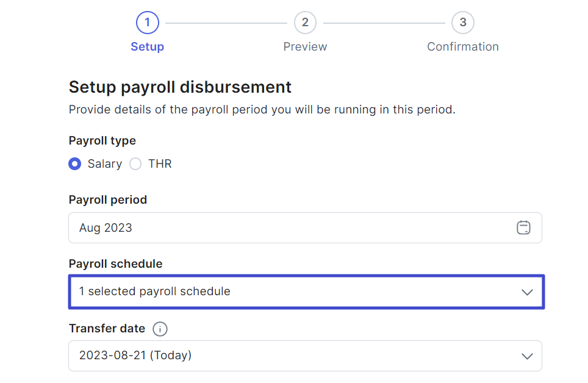The image size is (588, 383).
Task: Click the Aug 2023 payroll period field
Action: click(305, 227)
